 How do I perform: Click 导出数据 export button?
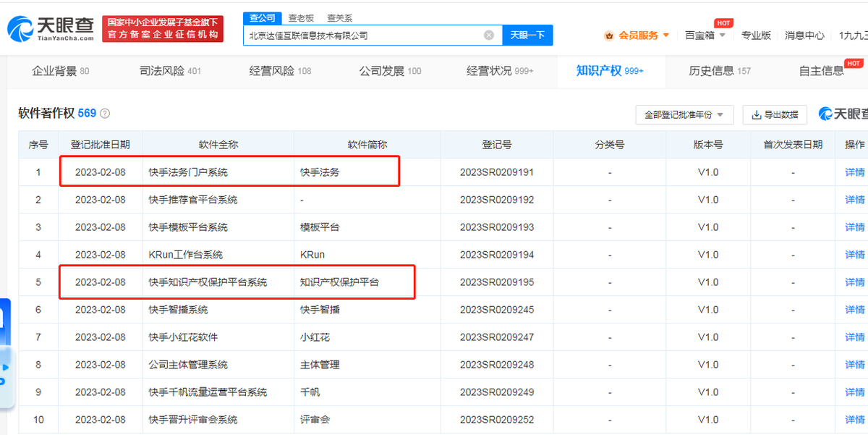[x=775, y=114]
